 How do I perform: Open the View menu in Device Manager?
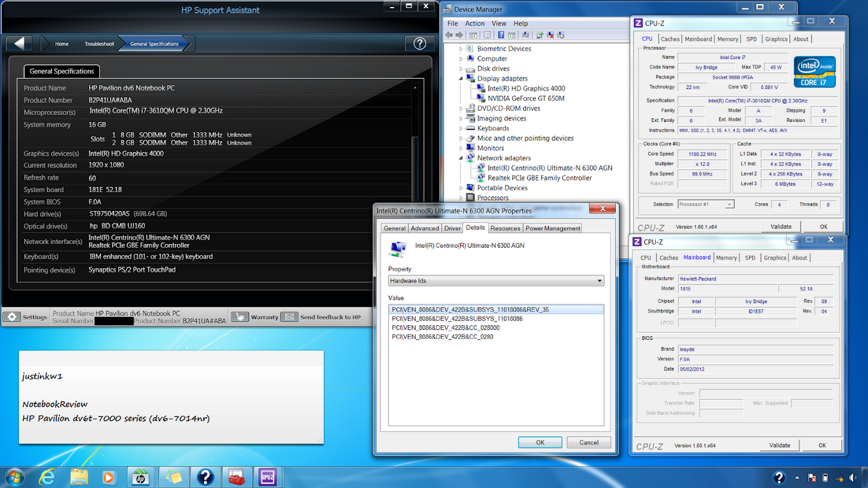click(x=499, y=24)
